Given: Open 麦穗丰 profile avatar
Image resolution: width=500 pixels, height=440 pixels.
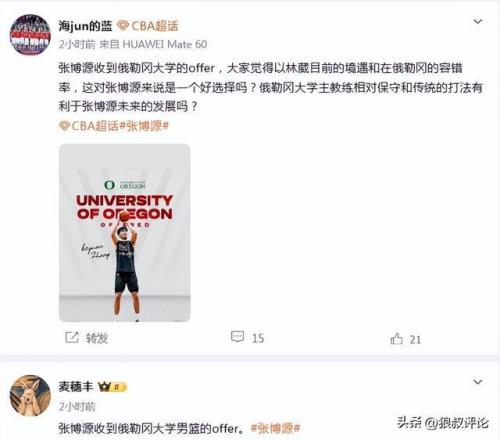Looking at the screenshot, I should click(30, 395).
